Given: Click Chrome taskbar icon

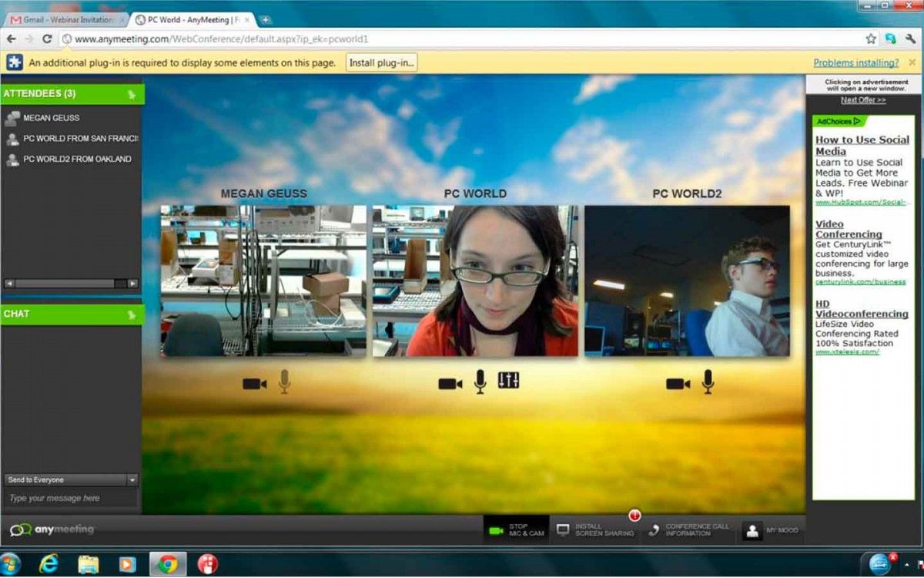Looking at the screenshot, I should click(167, 564).
